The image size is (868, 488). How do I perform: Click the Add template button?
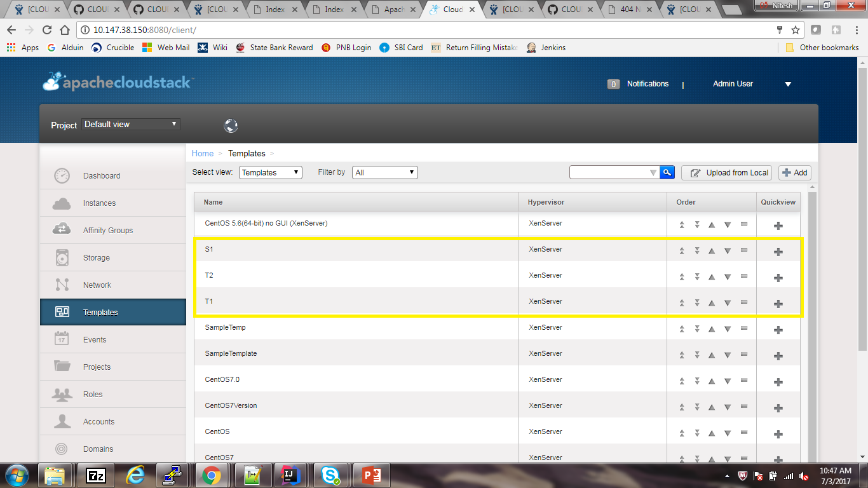point(795,173)
